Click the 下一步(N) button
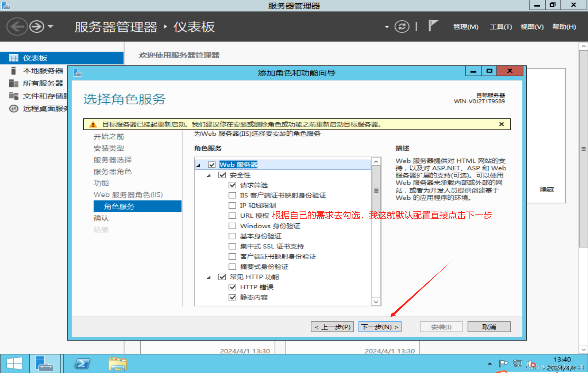 coord(380,327)
